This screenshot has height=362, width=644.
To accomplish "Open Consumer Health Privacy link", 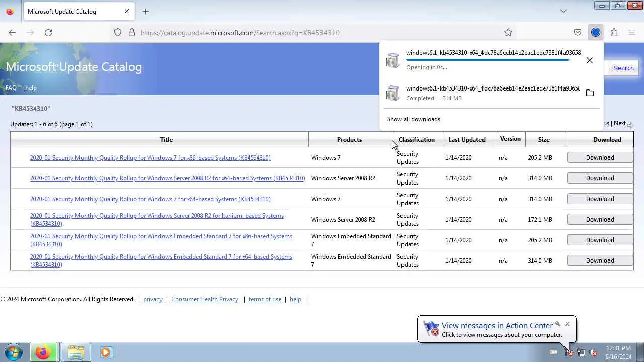I will click(205, 299).
